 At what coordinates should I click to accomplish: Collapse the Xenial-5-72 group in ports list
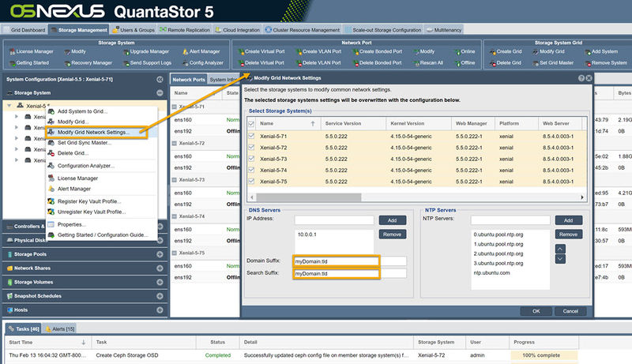pyautogui.click(x=175, y=144)
